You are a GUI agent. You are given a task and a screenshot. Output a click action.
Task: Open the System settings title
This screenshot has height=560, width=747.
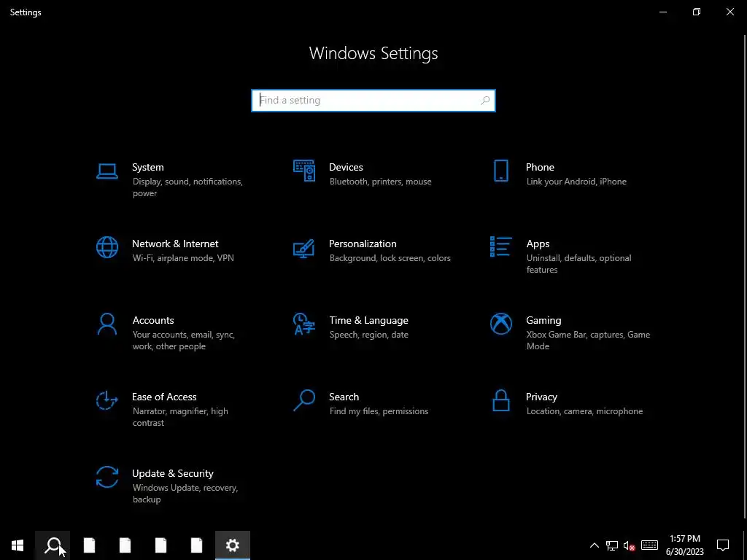[x=147, y=167]
